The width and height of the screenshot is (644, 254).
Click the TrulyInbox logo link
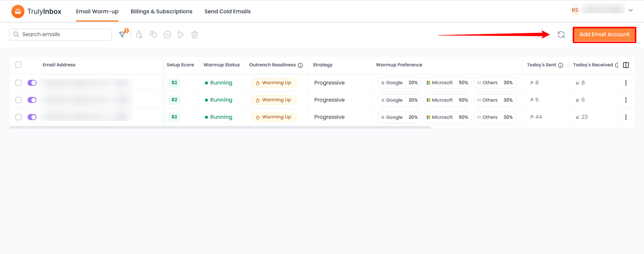pyautogui.click(x=36, y=11)
